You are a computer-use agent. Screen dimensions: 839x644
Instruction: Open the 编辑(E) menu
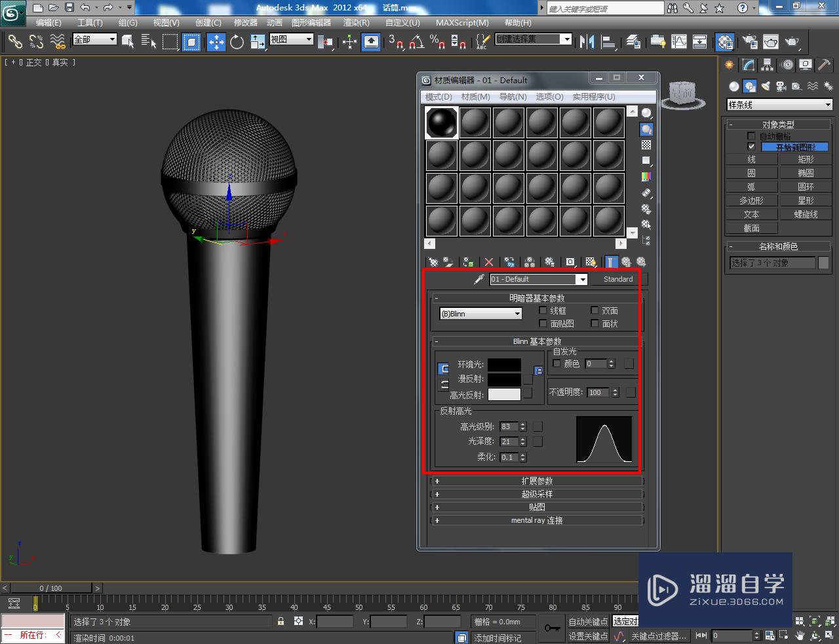coord(49,22)
